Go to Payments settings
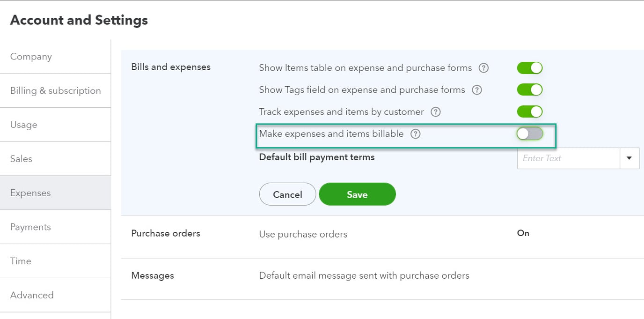This screenshot has width=644, height=319. (30, 227)
